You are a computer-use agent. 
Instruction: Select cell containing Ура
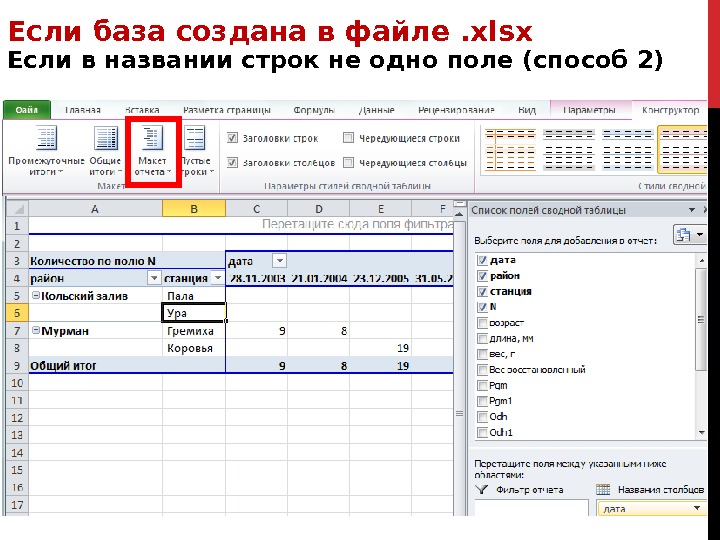194,313
